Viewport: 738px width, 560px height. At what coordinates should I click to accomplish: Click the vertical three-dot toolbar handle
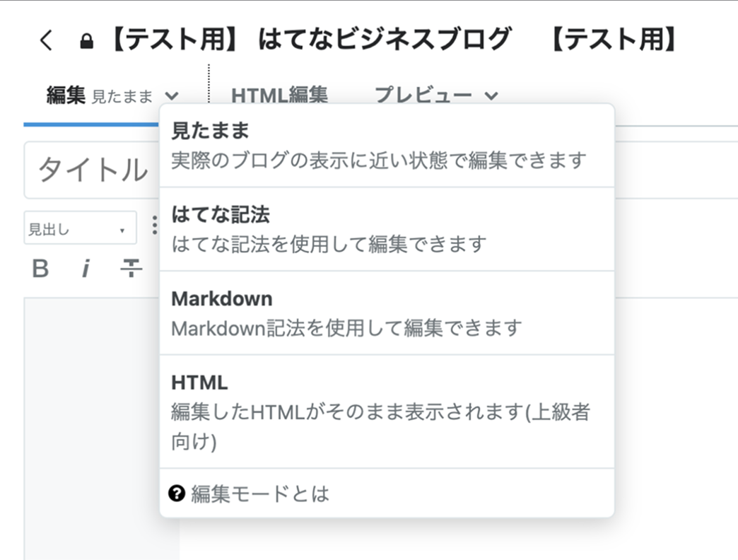tap(155, 226)
